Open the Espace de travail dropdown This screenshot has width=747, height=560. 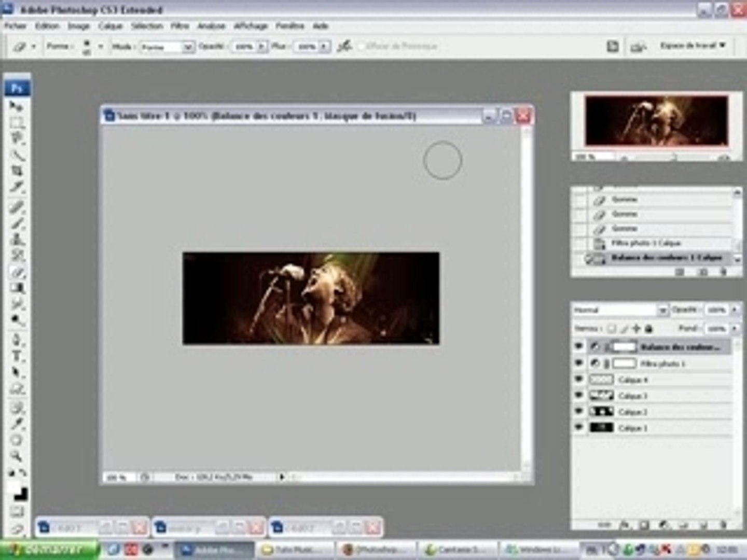pyautogui.click(x=693, y=46)
